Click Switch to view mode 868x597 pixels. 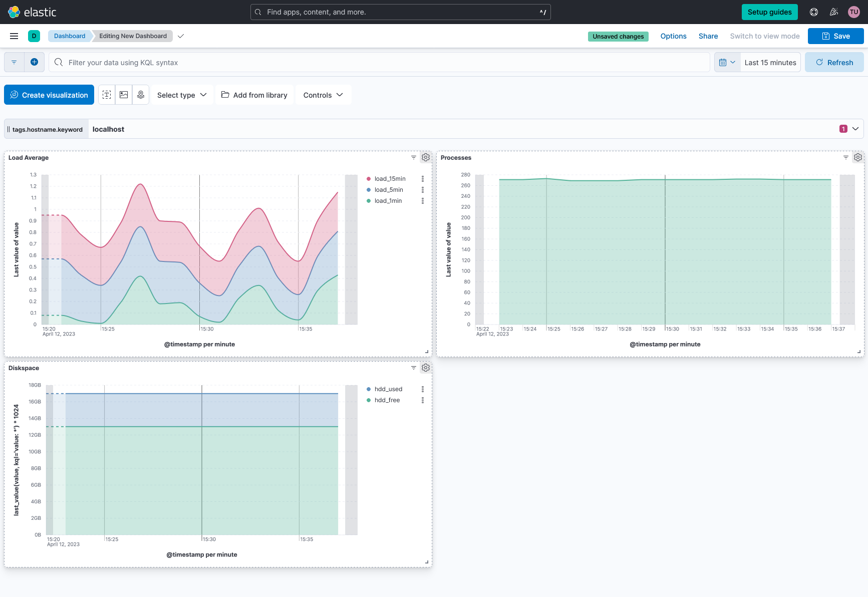click(765, 36)
